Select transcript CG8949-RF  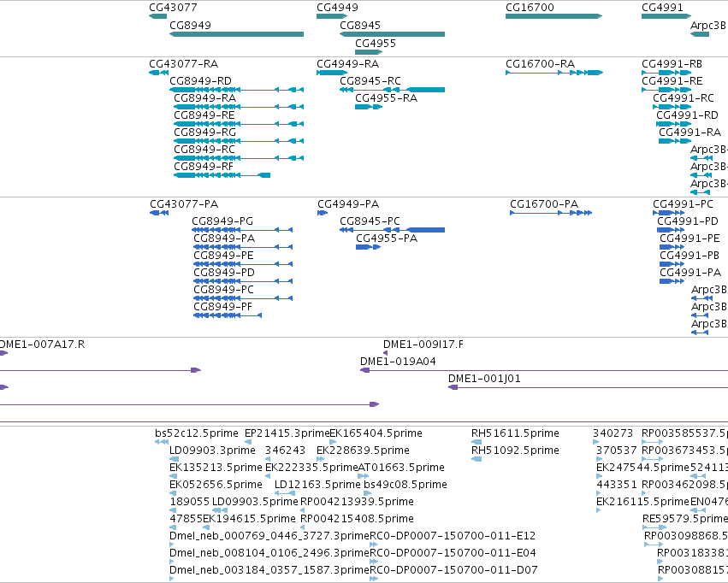(222, 175)
